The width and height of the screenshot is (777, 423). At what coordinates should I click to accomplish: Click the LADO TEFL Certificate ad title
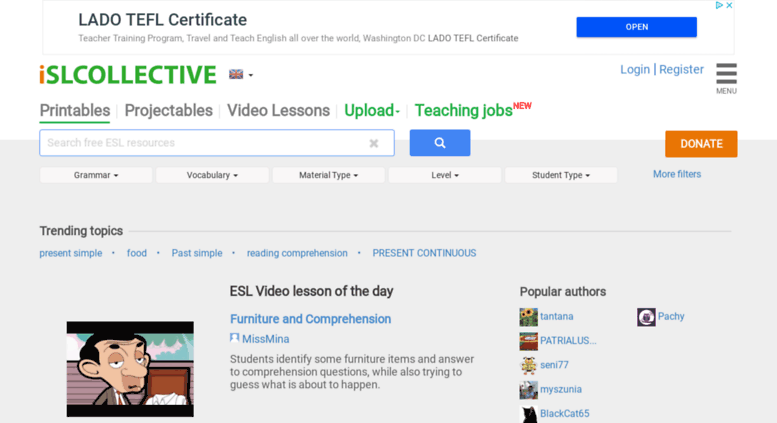tap(163, 20)
